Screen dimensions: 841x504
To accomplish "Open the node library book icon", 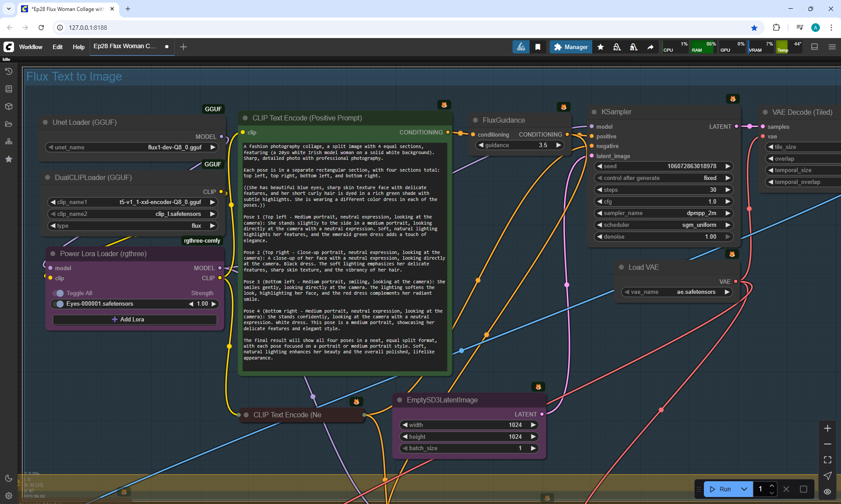I will pos(9,89).
